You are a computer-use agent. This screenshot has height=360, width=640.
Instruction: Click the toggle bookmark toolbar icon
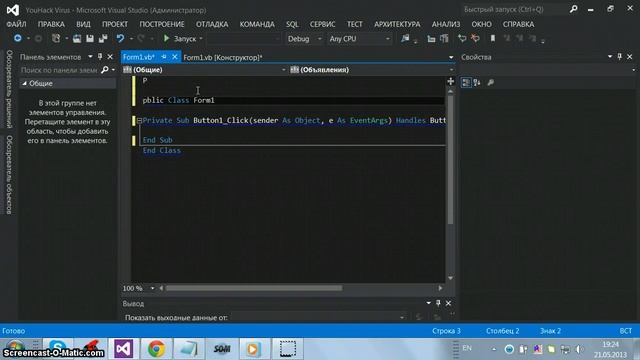pos(493,38)
